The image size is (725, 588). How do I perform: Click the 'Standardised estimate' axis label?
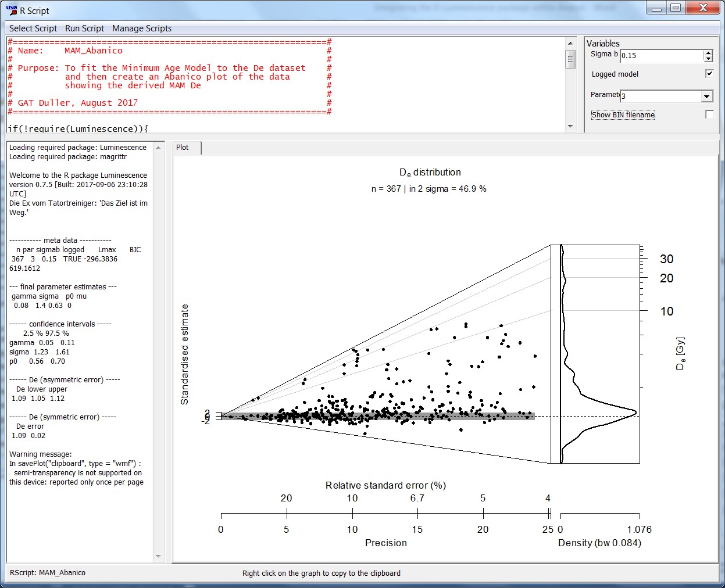[x=185, y=354]
